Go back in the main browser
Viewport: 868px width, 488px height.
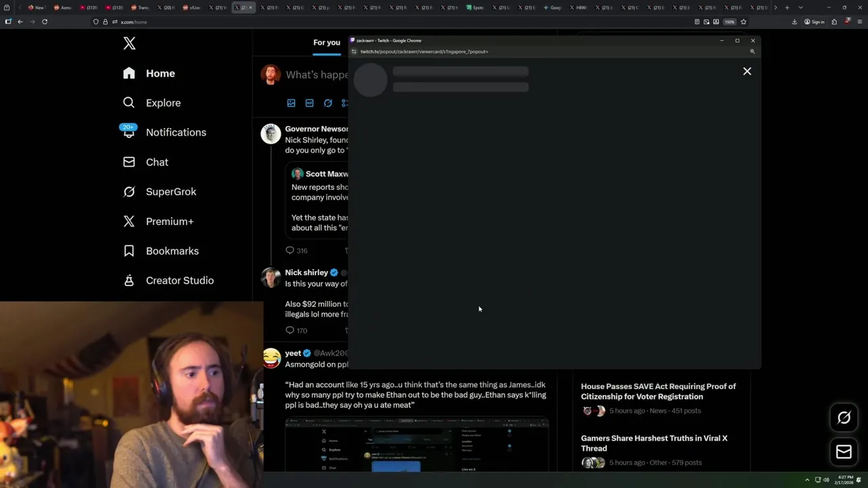click(x=20, y=22)
